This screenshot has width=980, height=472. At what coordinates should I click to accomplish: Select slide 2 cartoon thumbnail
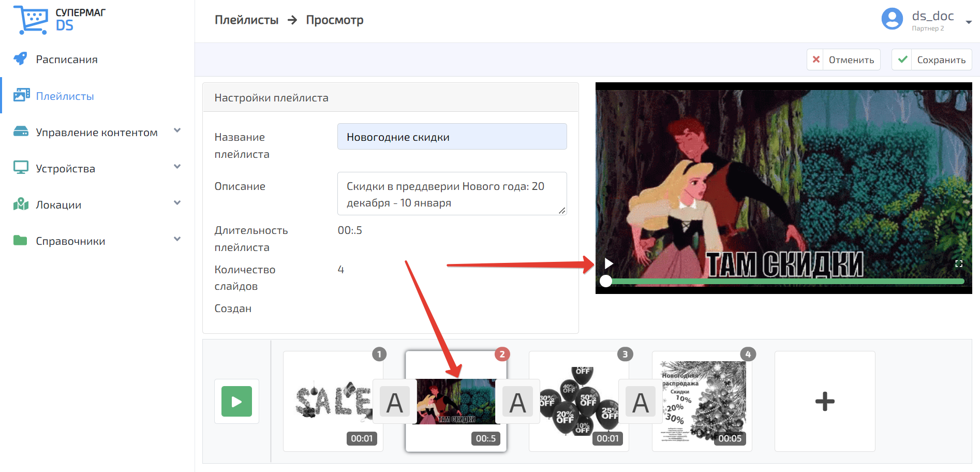click(456, 401)
